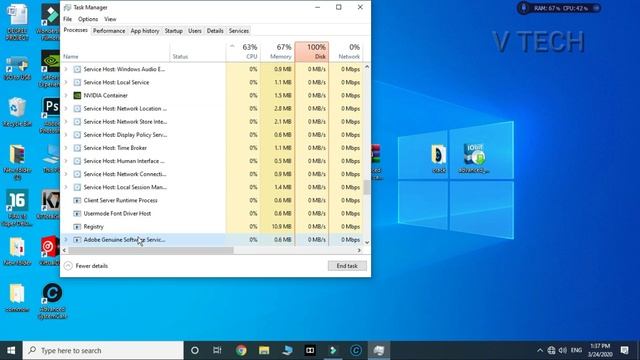Select the Registry process row
The height and width of the screenshot is (360, 640).
pyautogui.click(x=212, y=227)
